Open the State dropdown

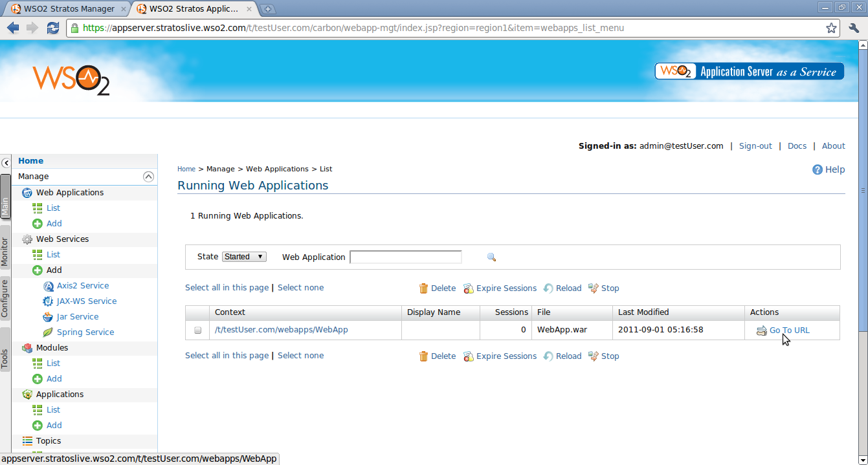244,257
